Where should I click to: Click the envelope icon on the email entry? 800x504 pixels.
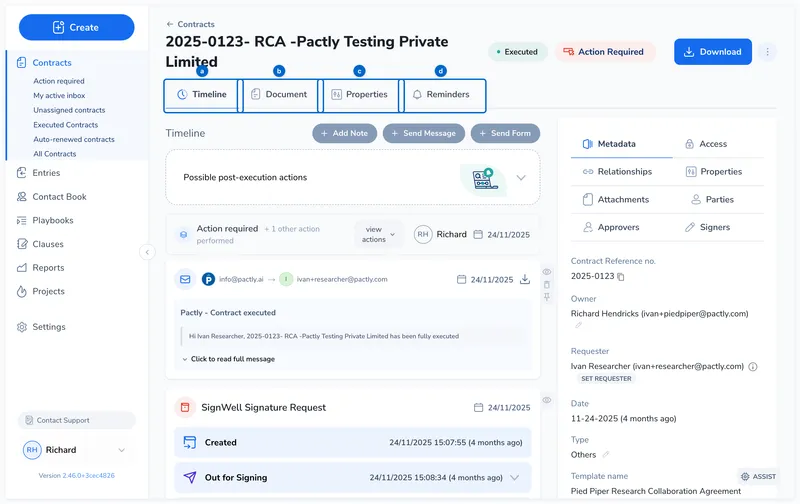[185, 280]
